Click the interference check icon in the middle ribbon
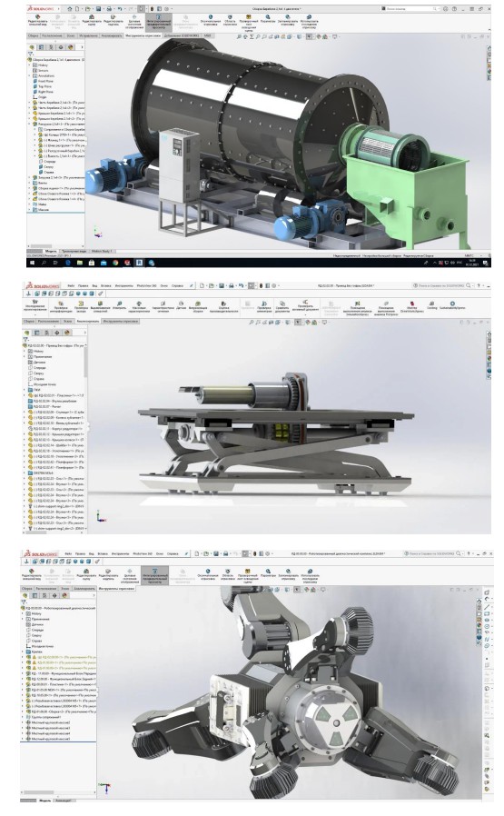 point(60,305)
